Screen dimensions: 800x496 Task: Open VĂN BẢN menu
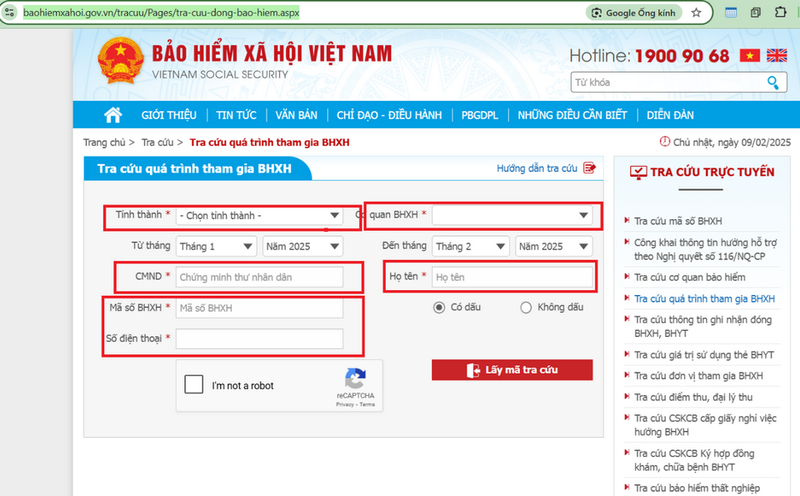(x=296, y=115)
